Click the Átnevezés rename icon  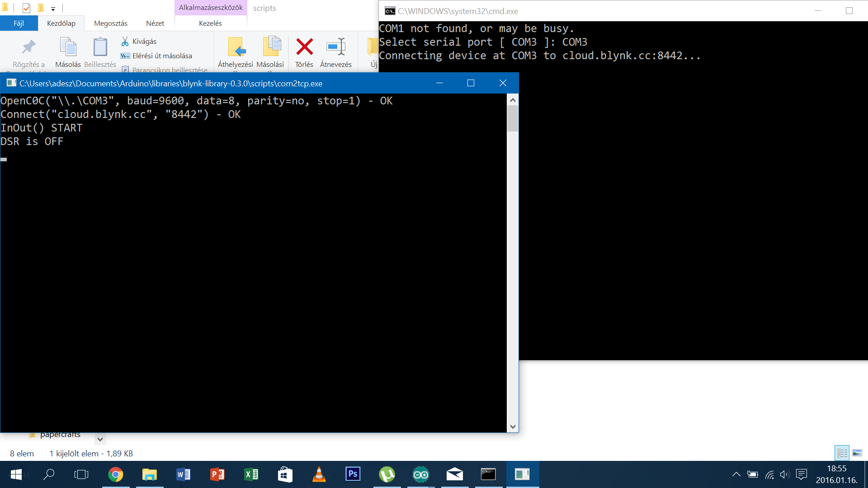click(x=335, y=47)
